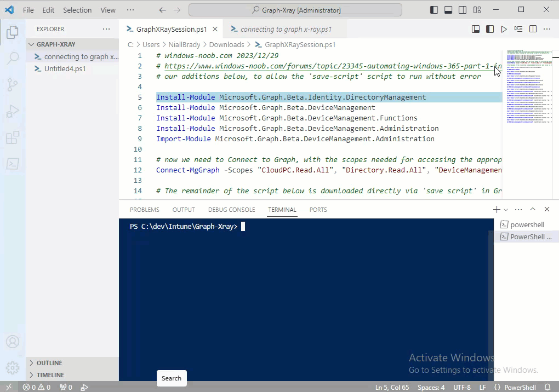Show more menu items ellipsis
559x392 pixels.
[130, 10]
